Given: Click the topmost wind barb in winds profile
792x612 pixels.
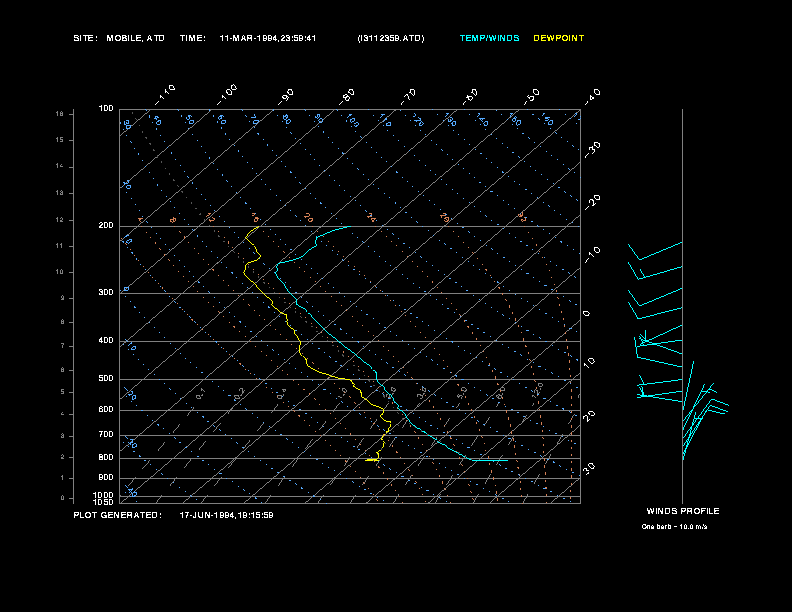Looking at the screenshot, I should (655, 251).
